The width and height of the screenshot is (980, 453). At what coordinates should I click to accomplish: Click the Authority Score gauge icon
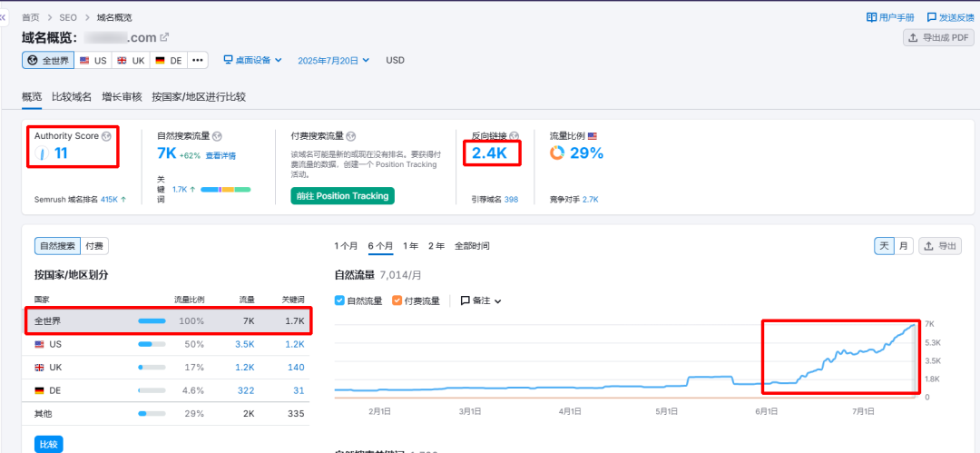coord(42,153)
